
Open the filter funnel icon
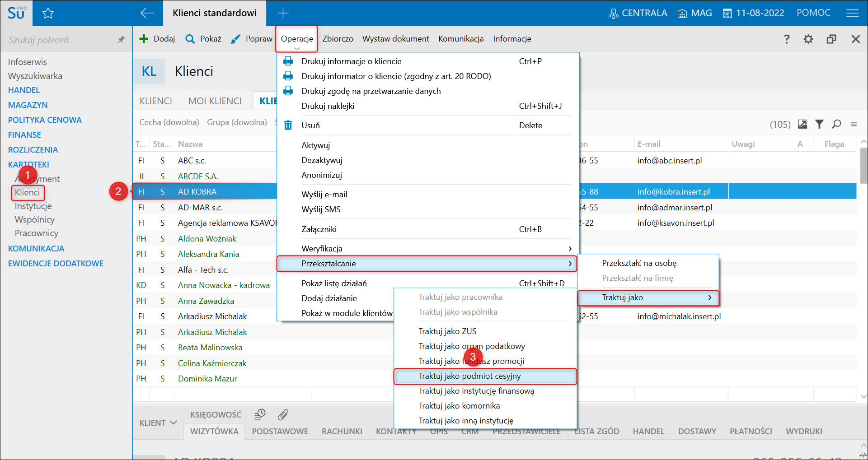819,124
